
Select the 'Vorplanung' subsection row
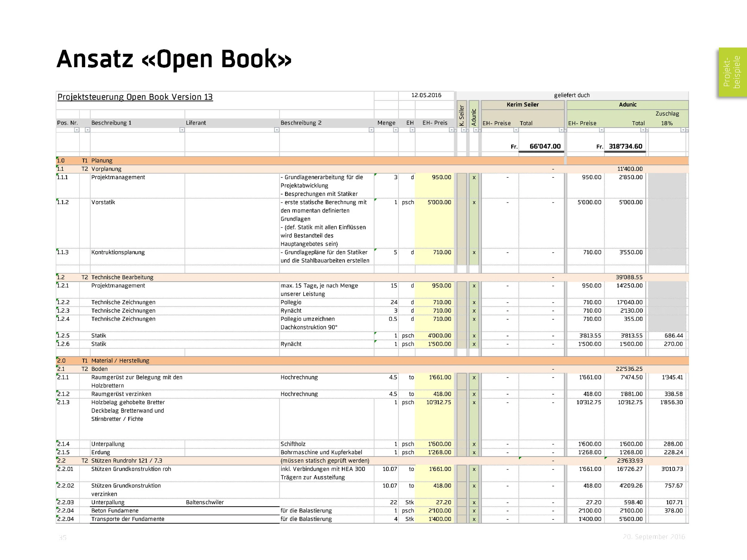point(372,169)
